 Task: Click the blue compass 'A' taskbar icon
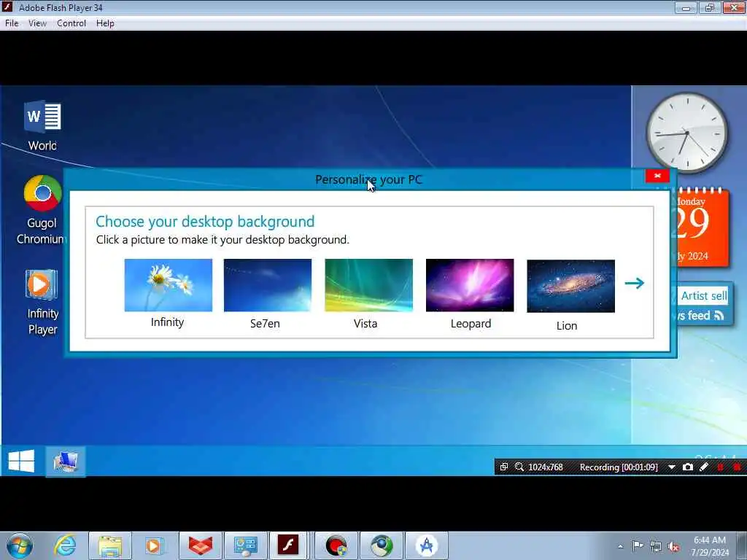click(427, 545)
